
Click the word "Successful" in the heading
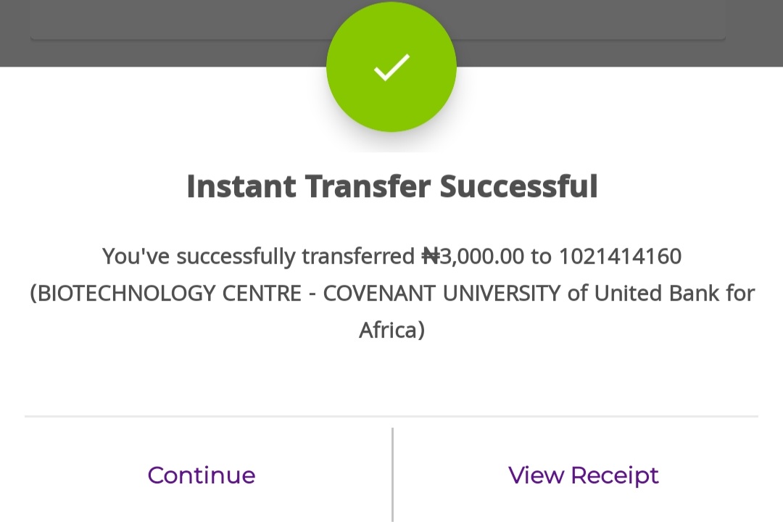(x=518, y=186)
